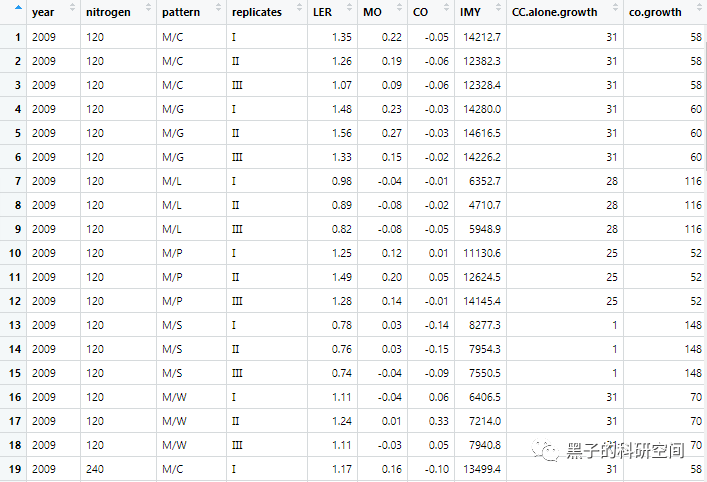
Task: Click IMY value 13499.4
Action: coord(482,468)
